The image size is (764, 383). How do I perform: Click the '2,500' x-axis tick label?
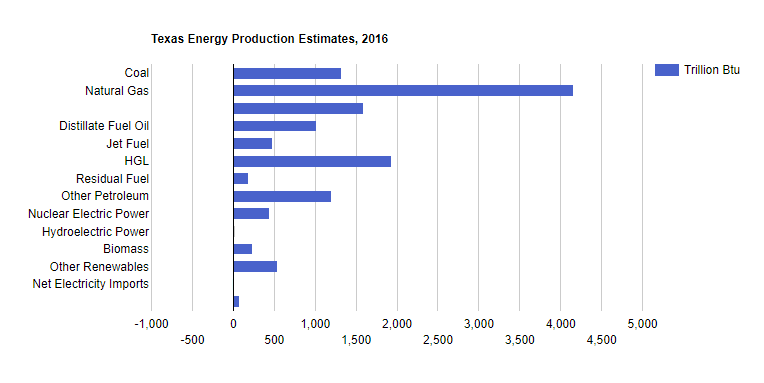coord(438,340)
